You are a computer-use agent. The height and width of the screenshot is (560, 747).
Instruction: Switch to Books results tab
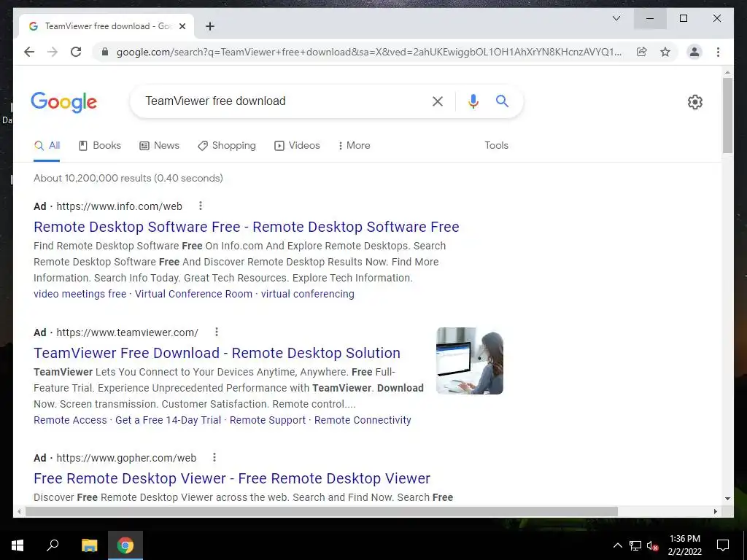99,146
